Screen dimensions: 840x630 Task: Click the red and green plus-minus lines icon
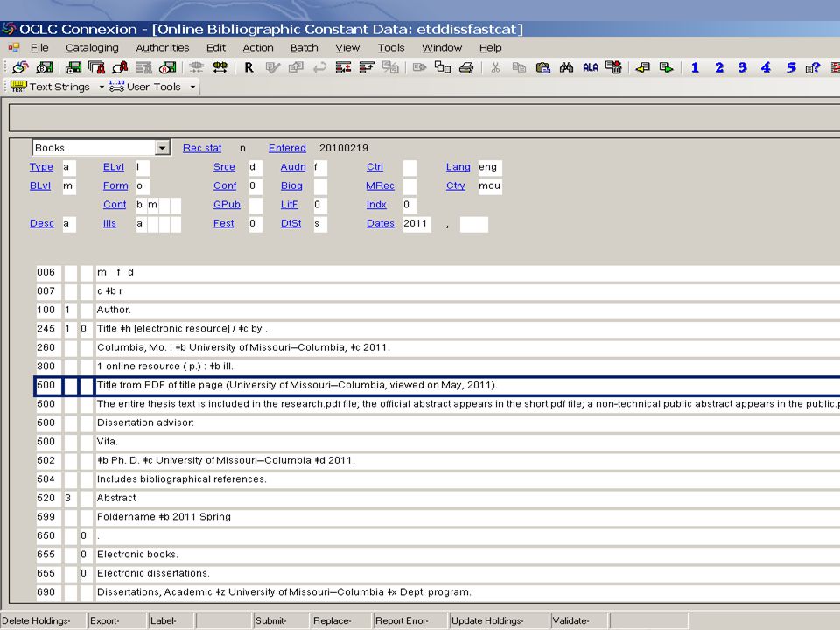click(343, 67)
